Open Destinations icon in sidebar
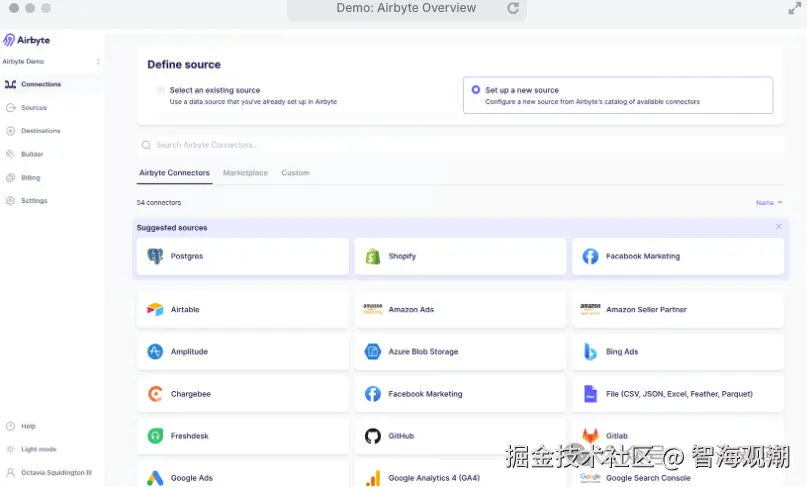Viewport: 807px width, 487px height. (10, 131)
